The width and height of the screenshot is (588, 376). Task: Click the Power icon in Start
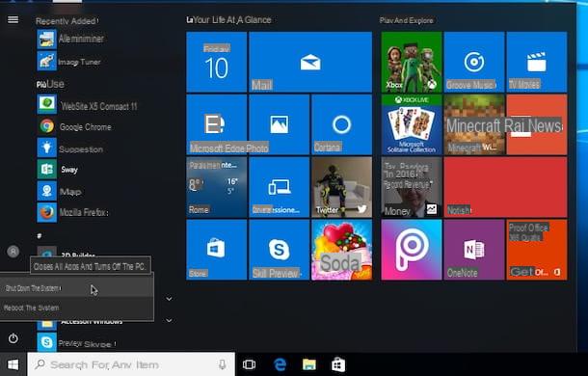click(x=13, y=338)
